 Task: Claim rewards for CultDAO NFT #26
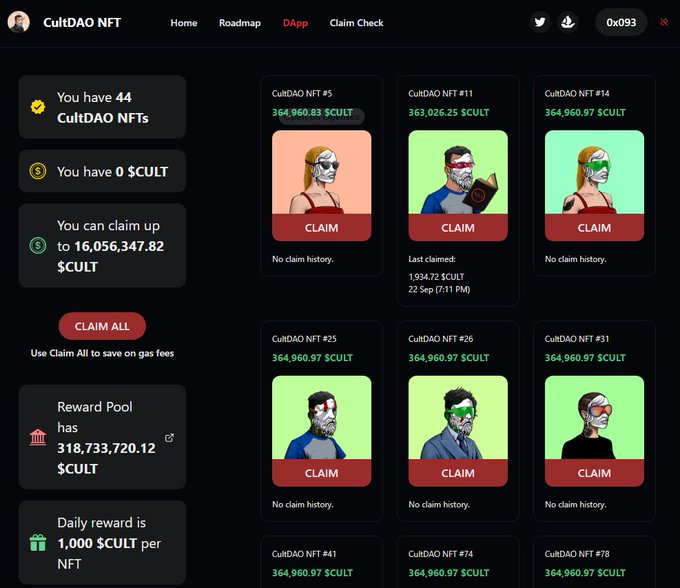[x=458, y=473]
